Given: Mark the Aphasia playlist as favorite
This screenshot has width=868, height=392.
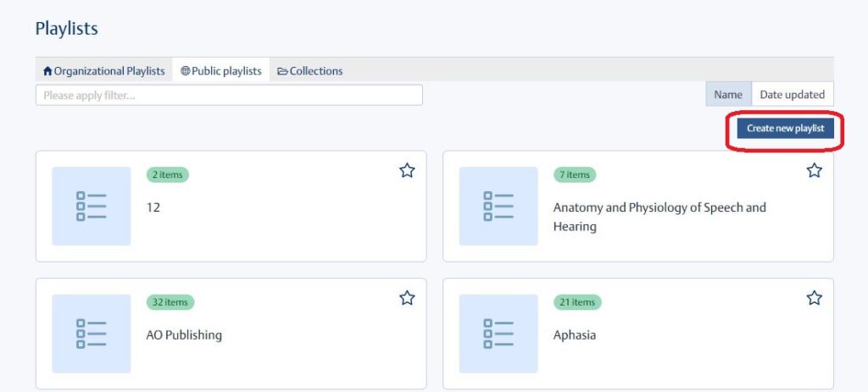Looking at the screenshot, I should [x=814, y=298].
